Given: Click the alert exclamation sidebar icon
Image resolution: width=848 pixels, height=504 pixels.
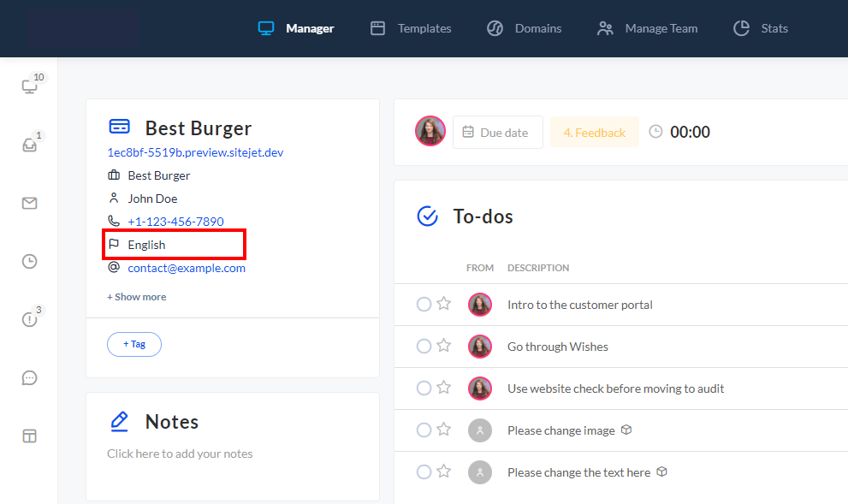Looking at the screenshot, I should point(30,319).
